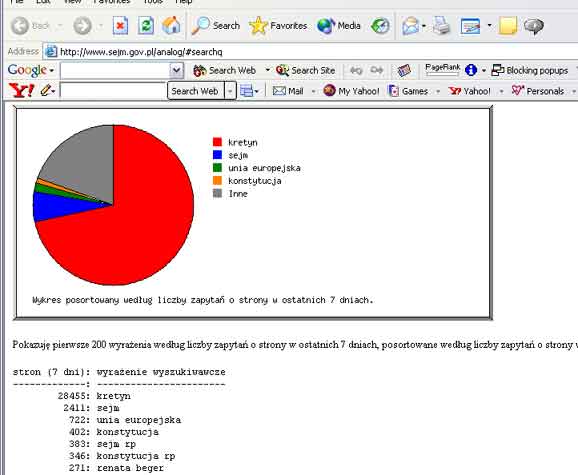Screen dimensions: 578x475
Task: Click Yahoo Search Web button
Action: (195, 91)
